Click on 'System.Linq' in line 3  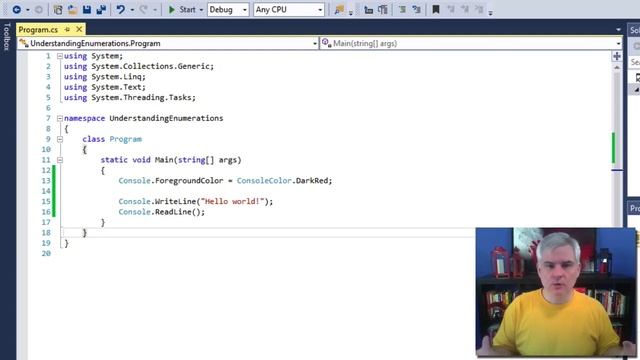(116, 77)
